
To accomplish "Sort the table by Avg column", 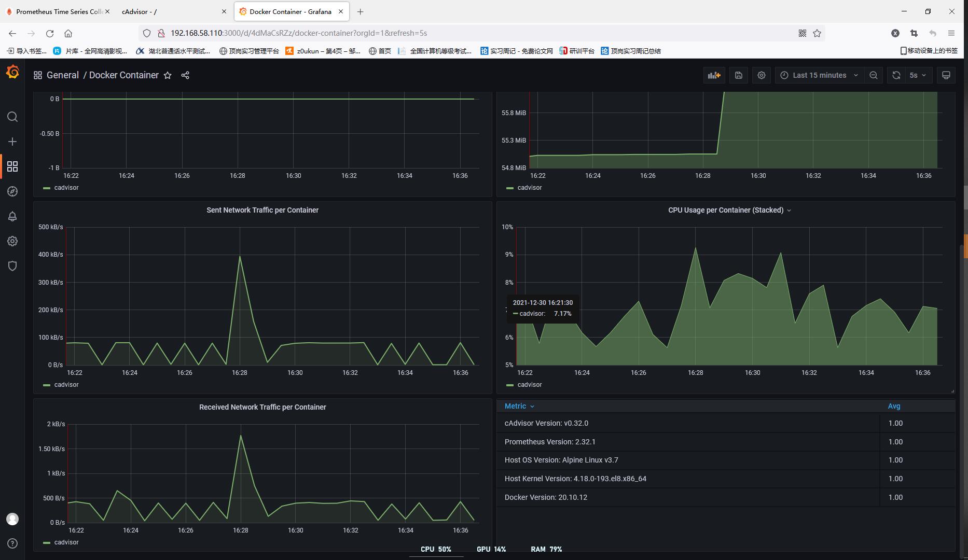I will [x=894, y=406].
